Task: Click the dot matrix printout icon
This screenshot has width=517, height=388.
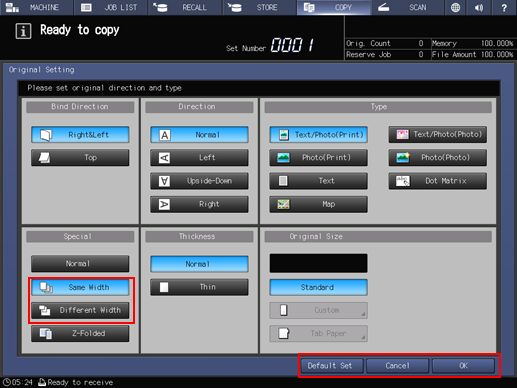Action: pyautogui.click(x=403, y=181)
